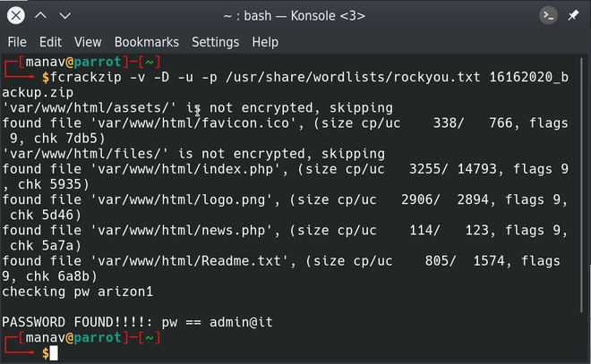Click the Konsole application menu icon
The image size is (591, 364).
pos(548,16)
